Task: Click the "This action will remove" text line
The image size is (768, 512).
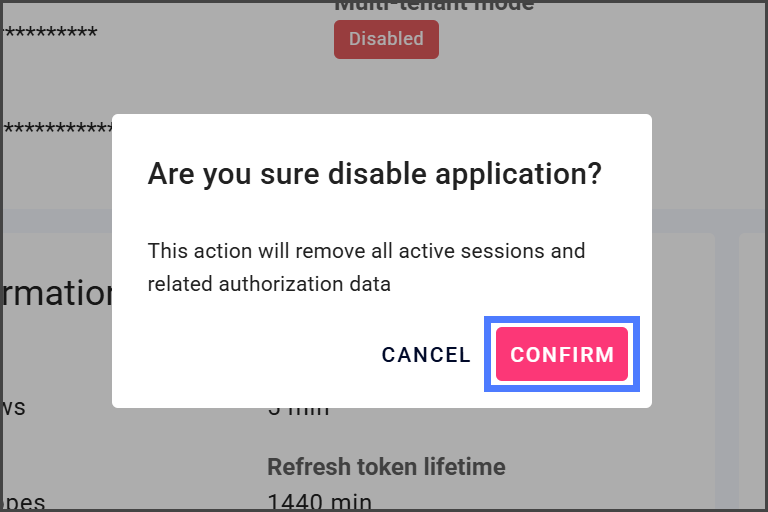Action: coord(366,250)
